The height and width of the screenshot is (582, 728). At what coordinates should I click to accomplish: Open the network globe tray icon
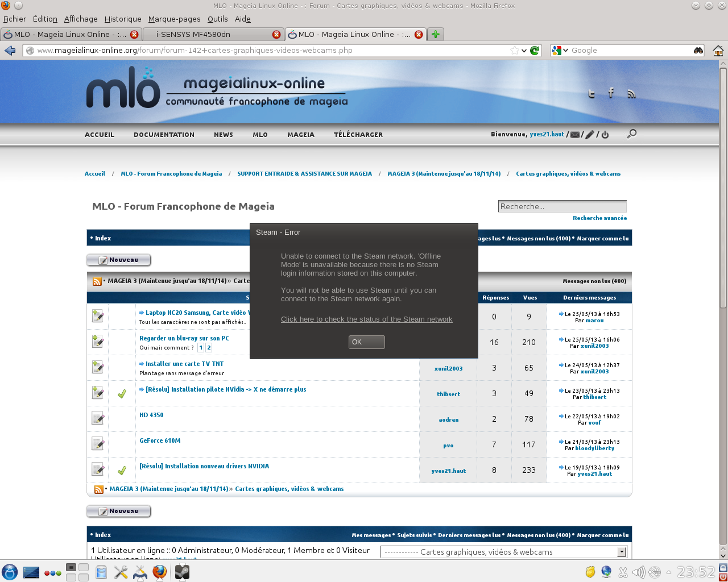click(x=607, y=572)
